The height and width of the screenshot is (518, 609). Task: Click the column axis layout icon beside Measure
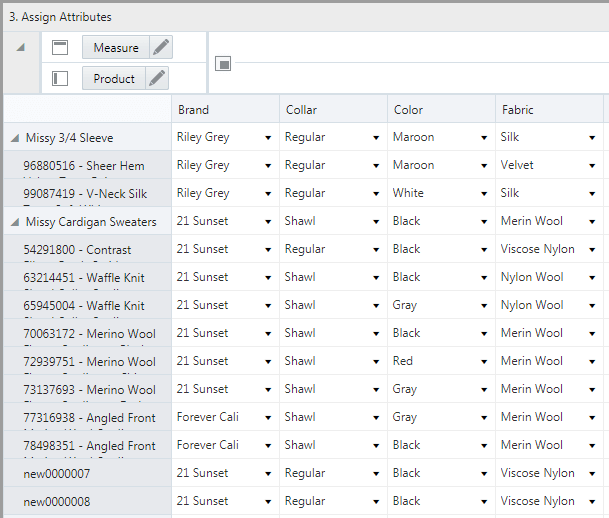coord(60,47)
